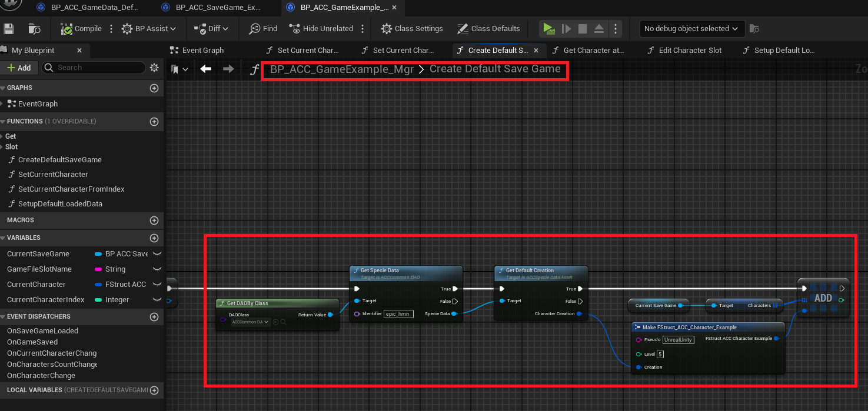868x411 pixels.
Task: Click the back navigation arrow above the graph
Action: point(205,69)
